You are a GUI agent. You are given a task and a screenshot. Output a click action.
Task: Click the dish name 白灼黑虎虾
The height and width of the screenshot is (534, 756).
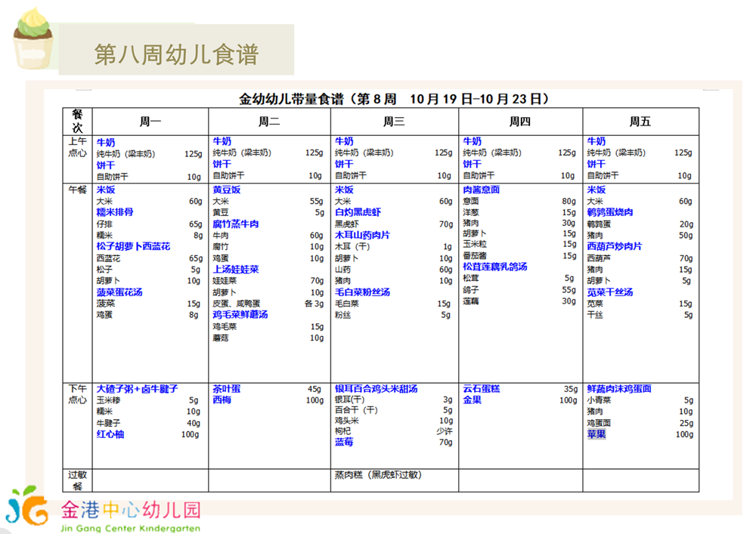point(358,212)
